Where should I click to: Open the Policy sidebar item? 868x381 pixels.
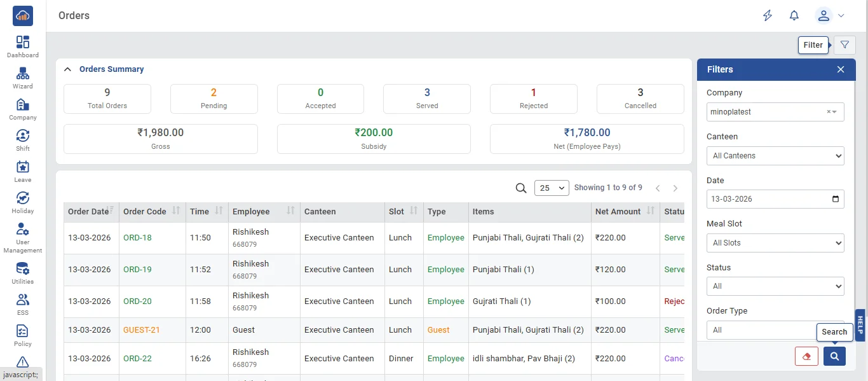click(23, 335)
